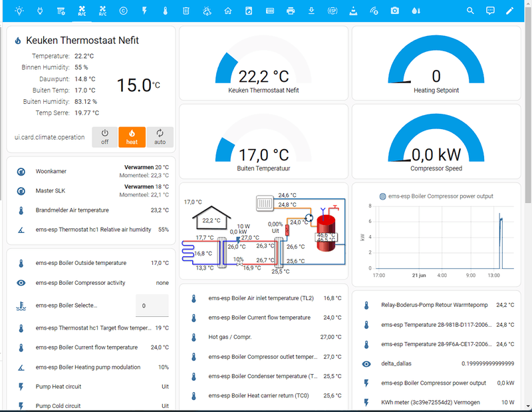The height and width of the screenshot is (412, 532).
Task: Click the delta_dallas eye icon
Action: click(366, 364)
